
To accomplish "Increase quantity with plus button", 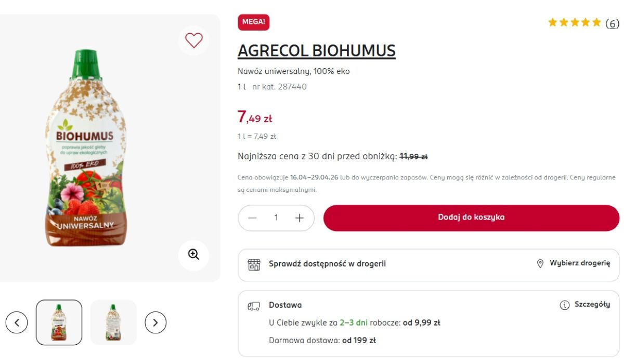I will [x=299, y=218].
